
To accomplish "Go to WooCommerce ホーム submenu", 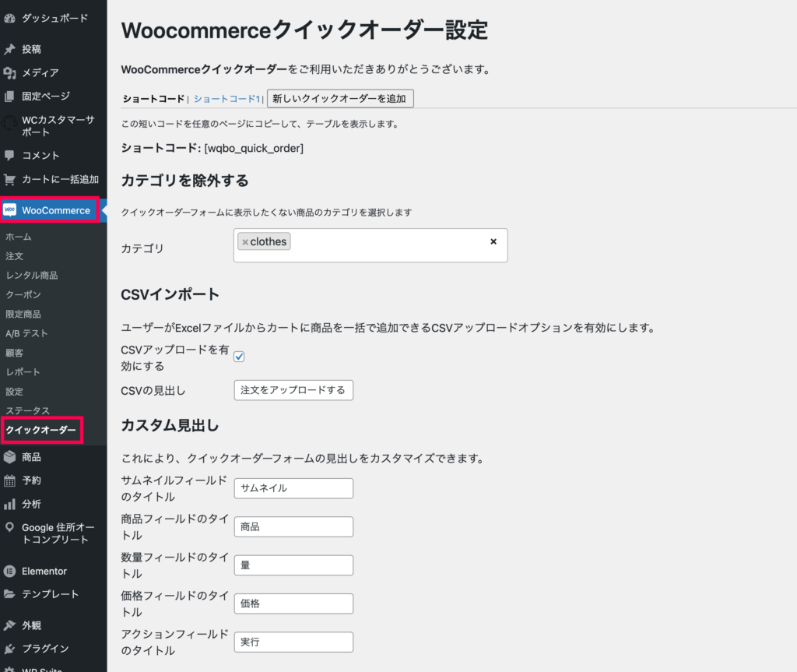I will (x=19, y=237).
